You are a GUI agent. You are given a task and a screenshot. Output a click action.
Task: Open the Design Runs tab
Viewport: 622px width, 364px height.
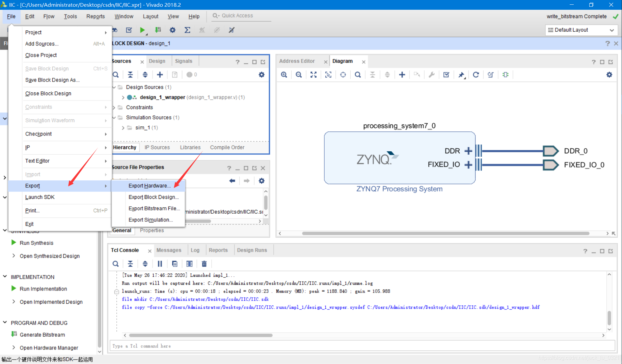(252, 250)
